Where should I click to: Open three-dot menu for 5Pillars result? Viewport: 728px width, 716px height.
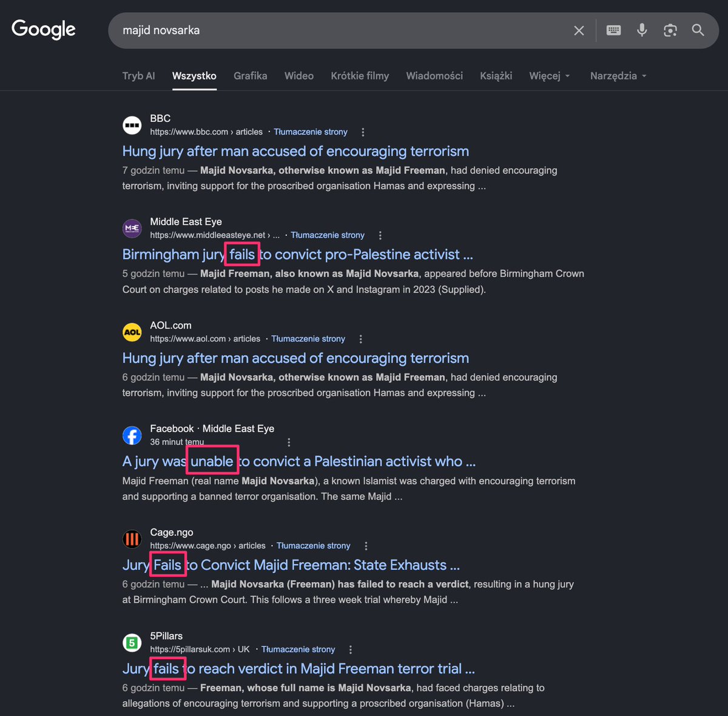(x=350, y=649)
